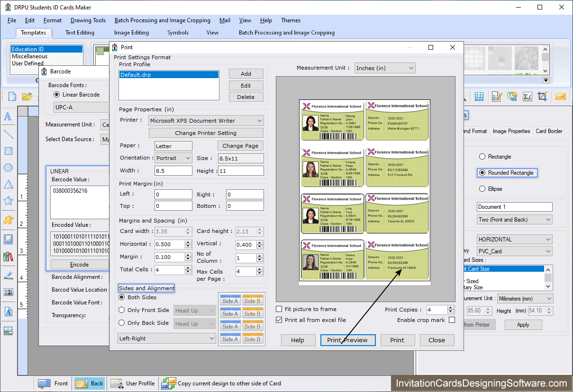The width and height of the screenshot is (573, 392).
Task: Switch to the Image Editing tab
Action: point(131,33)
